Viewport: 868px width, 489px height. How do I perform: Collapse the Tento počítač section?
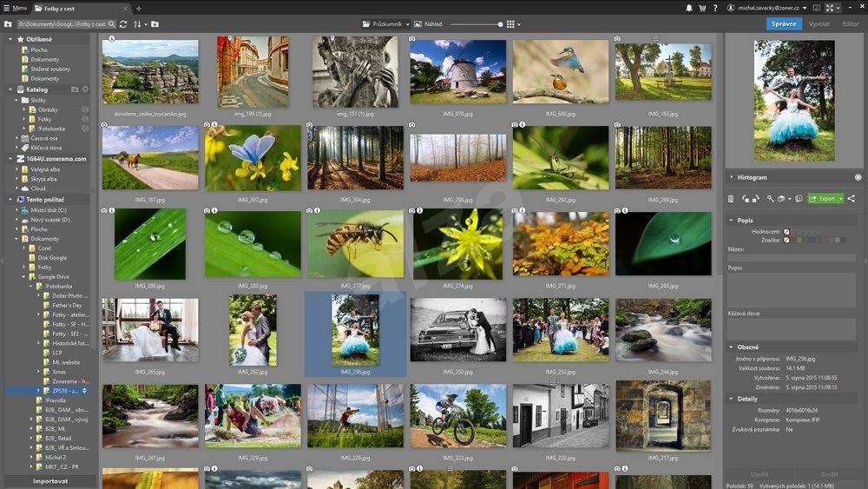coord(10,200)
